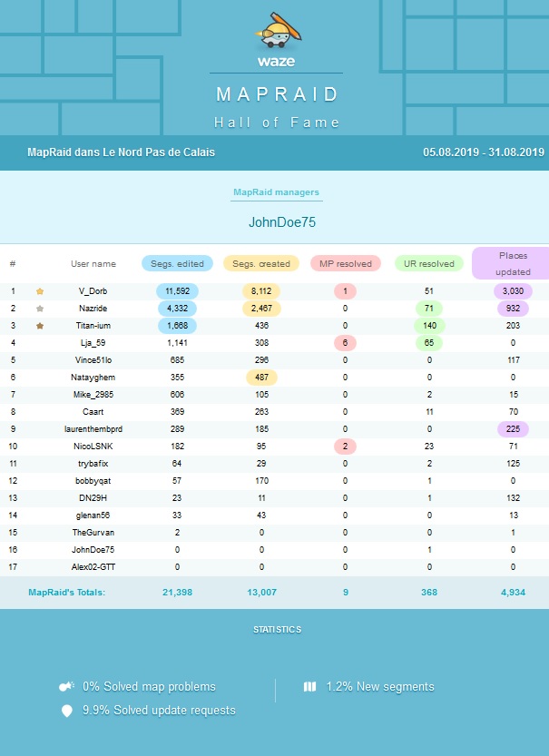This screenshot has height=756, width=549.
Task: Select user name TheGurvan
Action: pyautogui.click(x=93, y=533)
